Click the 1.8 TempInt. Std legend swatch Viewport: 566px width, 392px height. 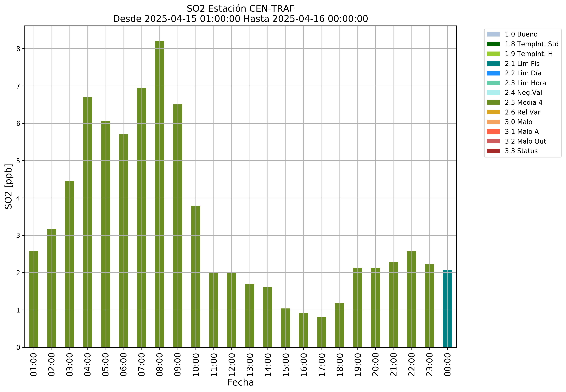pos(493,44)
